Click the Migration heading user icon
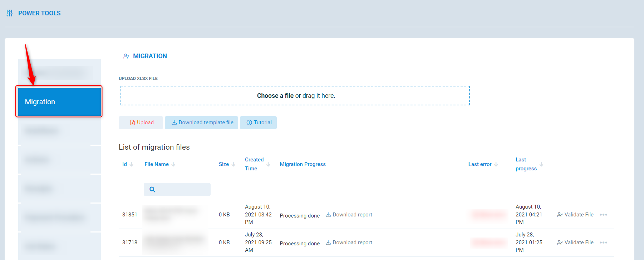Screen dimensions: 644x260 [x=126, y=56]
